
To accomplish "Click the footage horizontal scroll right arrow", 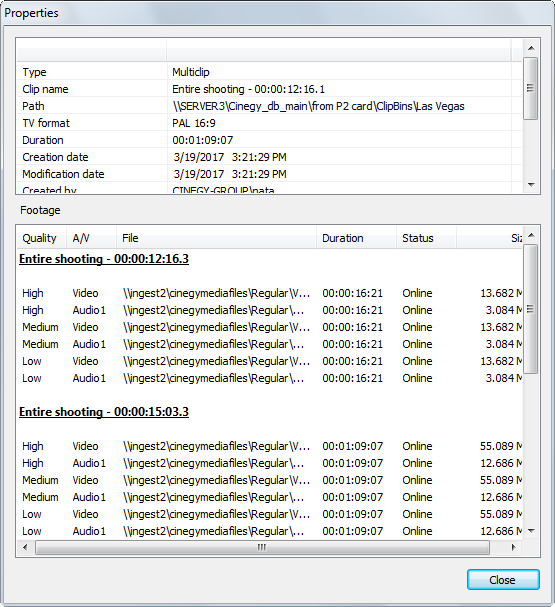I will 514,547.
